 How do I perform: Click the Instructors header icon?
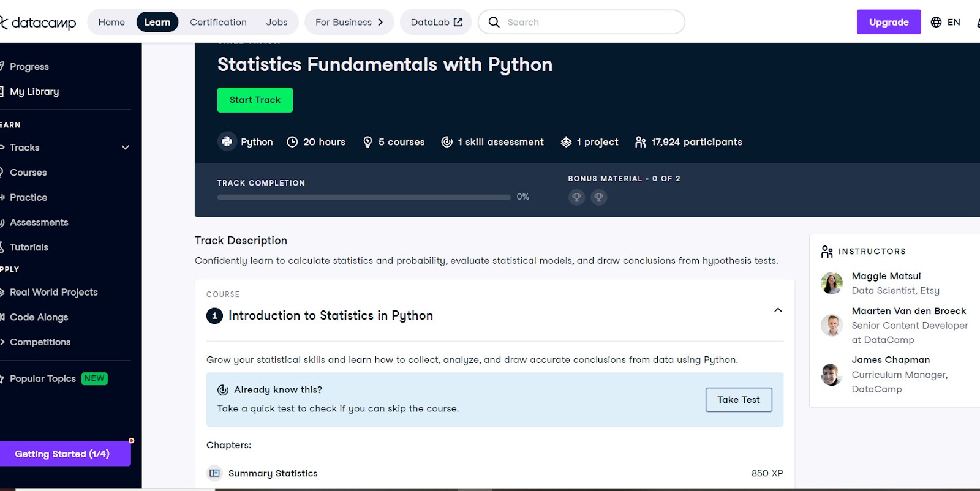click(827, 252)
